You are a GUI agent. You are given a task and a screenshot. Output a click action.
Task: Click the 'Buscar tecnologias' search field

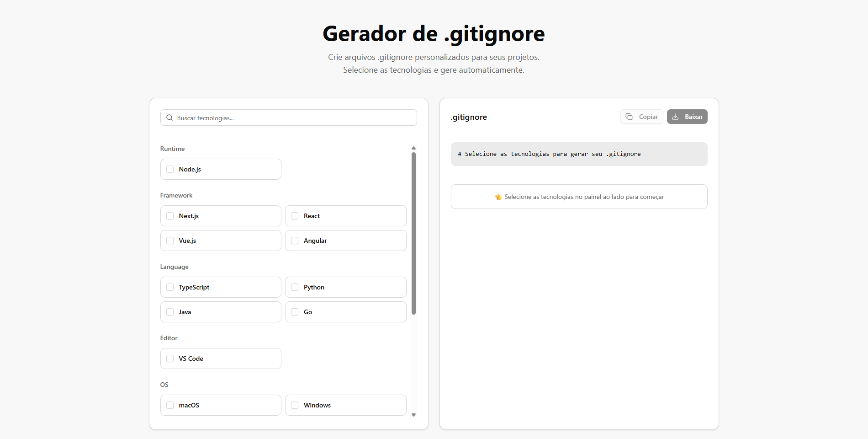pyautogui.click(x=288, y=118)
